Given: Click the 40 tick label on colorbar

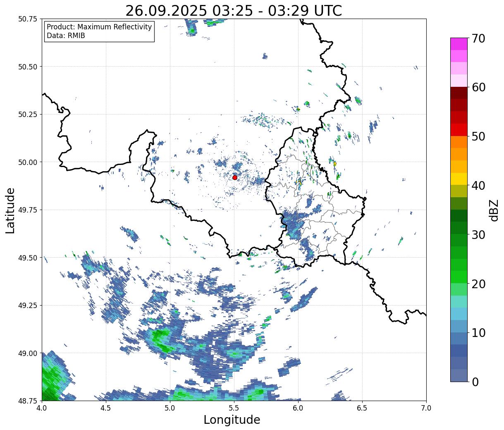Looking at the screenshot, I should tap(478, 186).
